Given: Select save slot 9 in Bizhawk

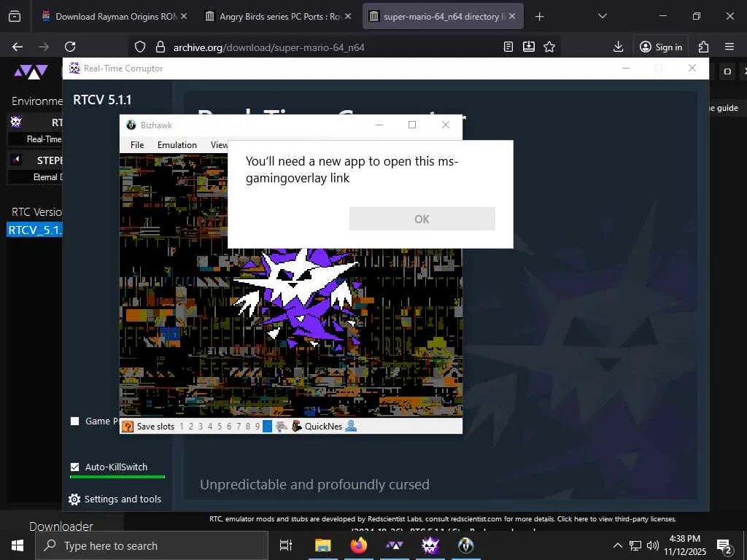Looking at the screenshot, I should pos(258,426).
